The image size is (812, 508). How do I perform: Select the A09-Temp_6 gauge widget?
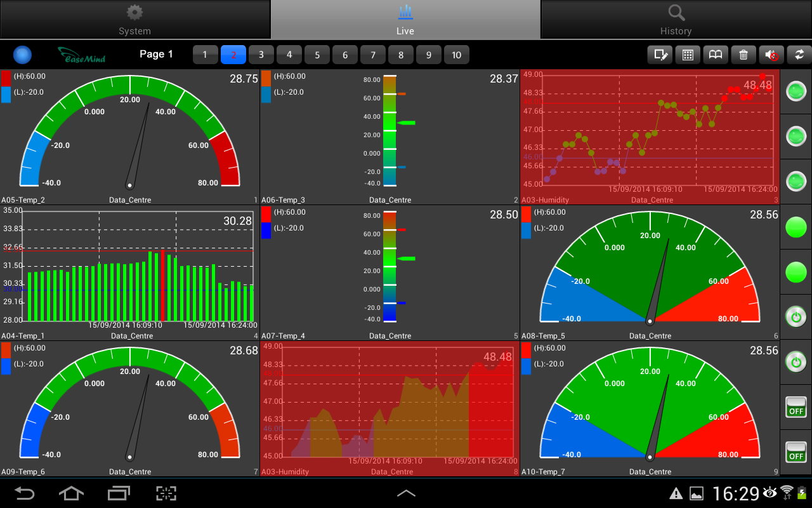[129, 408]
